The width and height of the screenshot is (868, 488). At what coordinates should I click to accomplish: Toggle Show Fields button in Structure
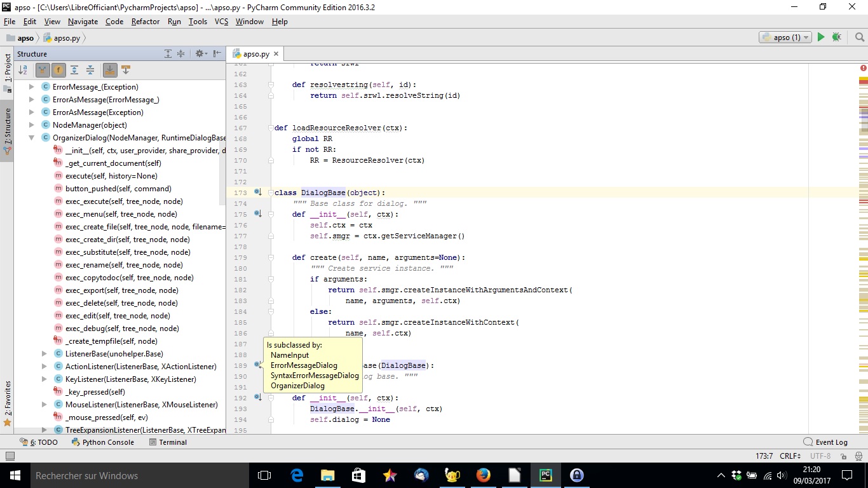[x=58, y=70]
